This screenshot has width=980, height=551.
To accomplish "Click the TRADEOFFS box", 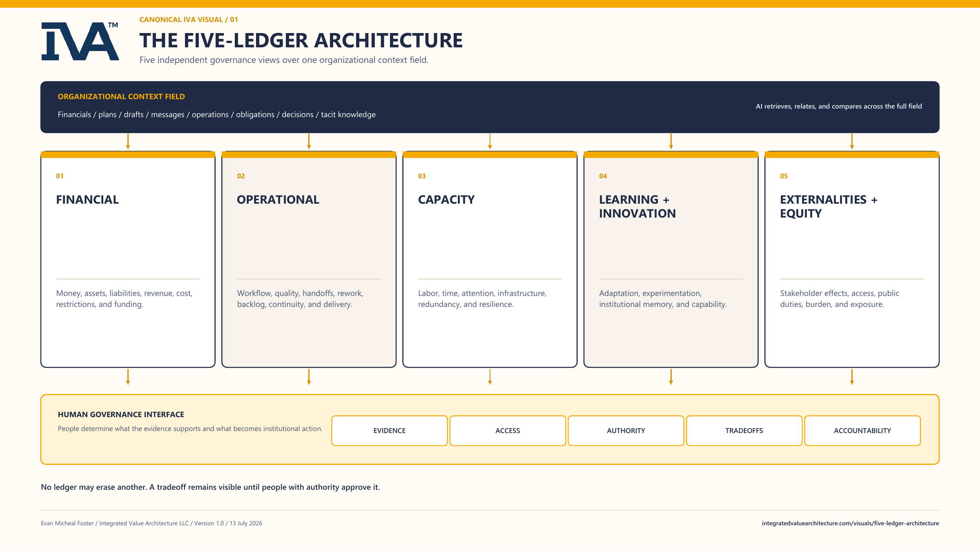I will click(744, 431).
